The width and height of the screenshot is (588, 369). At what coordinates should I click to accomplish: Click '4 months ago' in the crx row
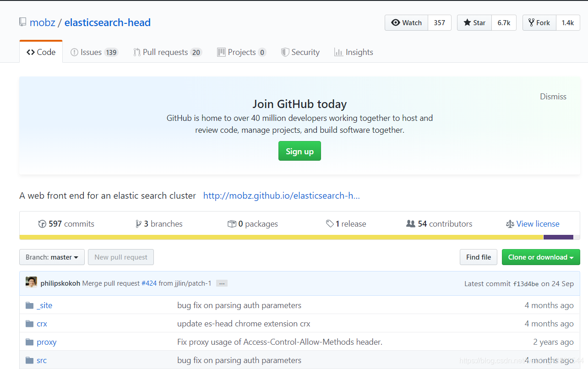549,324
